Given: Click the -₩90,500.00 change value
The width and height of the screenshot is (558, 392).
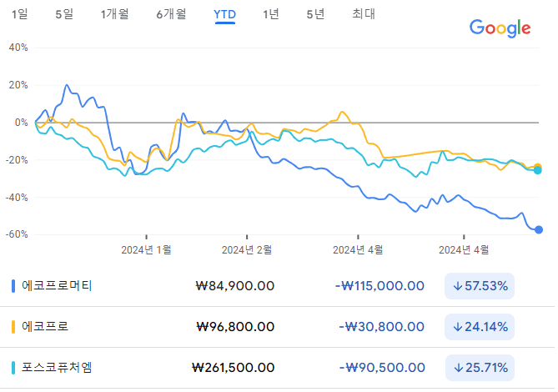Looking at the screenshot, I should coord(382,368).
